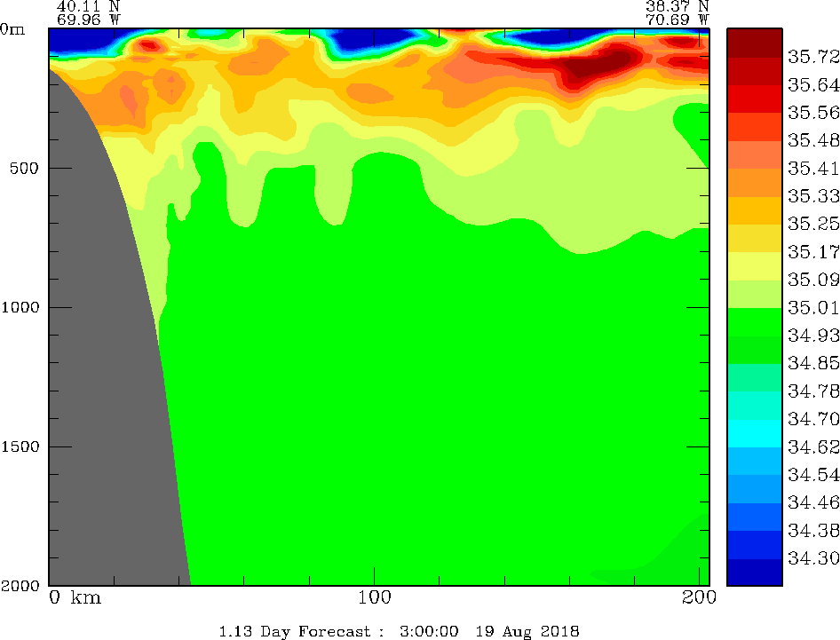This screenshot has height=640, width=840.
Task: Click the 100 distance axis label
Action: [x=374, y=597]
